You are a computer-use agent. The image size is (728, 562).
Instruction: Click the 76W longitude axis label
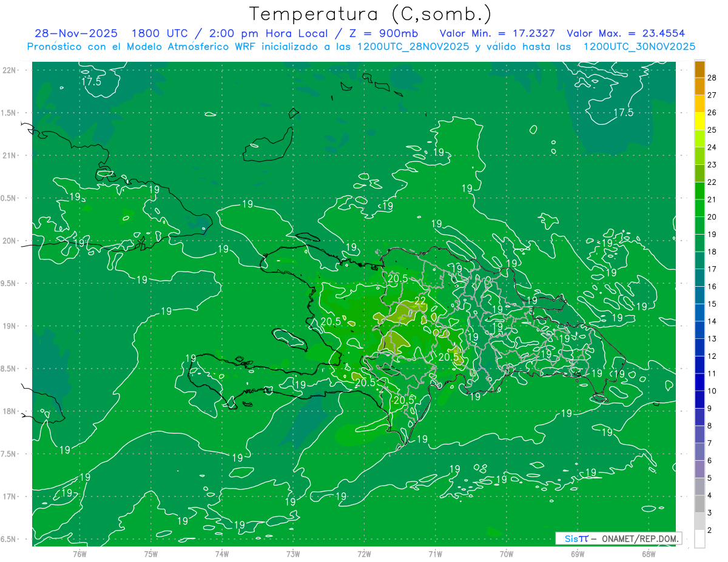click(79, 554)
